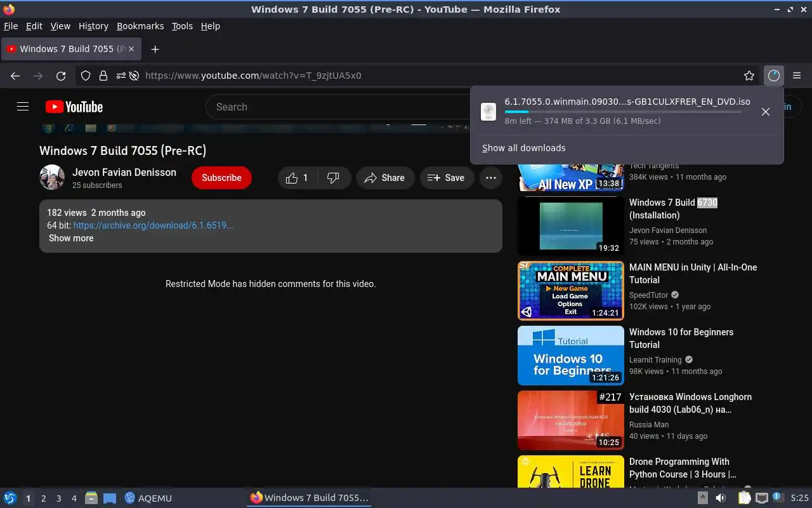Open the View menu

point(60,26)
